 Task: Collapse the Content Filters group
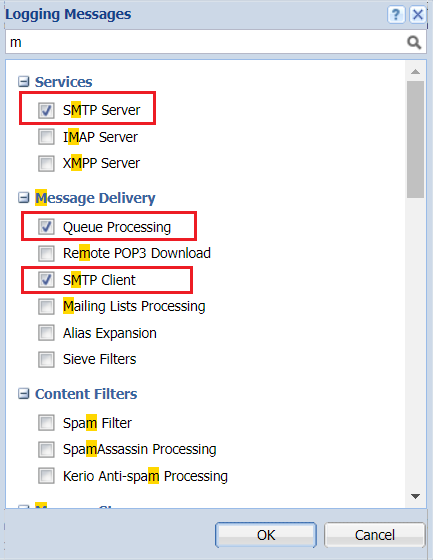pyautogui.click(x=24, y=394)
